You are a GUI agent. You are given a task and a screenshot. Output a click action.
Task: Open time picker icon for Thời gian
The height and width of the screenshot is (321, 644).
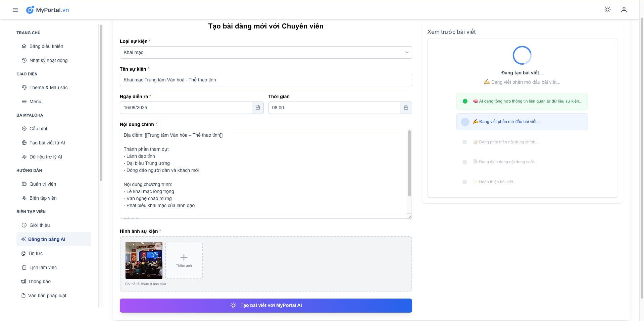406,108
